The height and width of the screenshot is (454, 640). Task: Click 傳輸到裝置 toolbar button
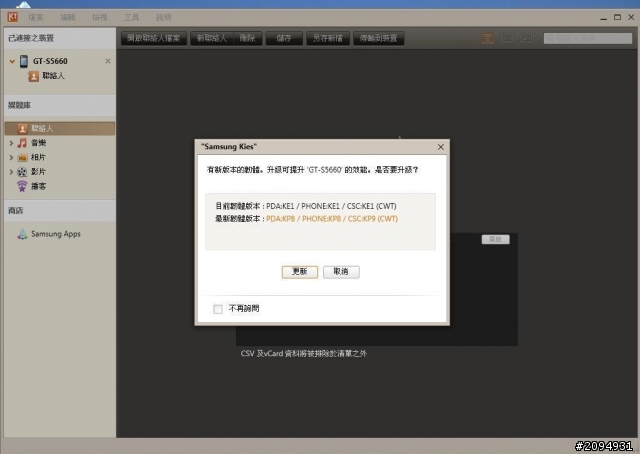379,38
